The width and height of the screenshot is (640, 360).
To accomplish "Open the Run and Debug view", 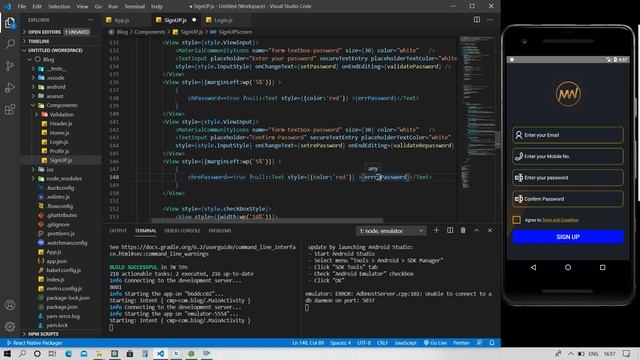I will coord(10,87).
